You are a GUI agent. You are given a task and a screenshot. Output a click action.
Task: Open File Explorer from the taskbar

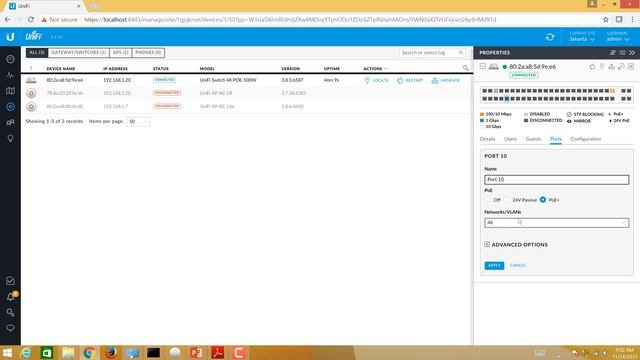68,352
